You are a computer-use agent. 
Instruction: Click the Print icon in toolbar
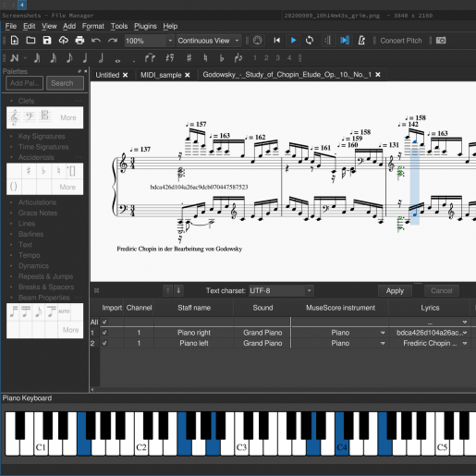[x=79, y=41]
